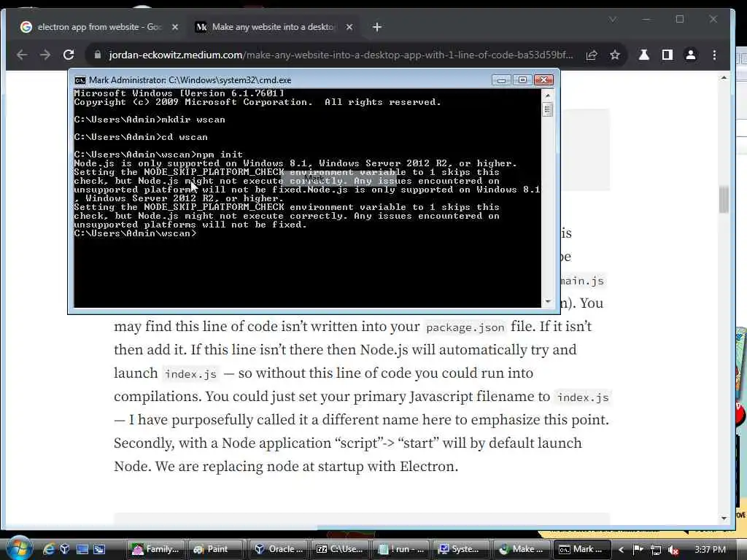Click the first 'index.js' code snippet after 'launch'

[x=190, y=374]
